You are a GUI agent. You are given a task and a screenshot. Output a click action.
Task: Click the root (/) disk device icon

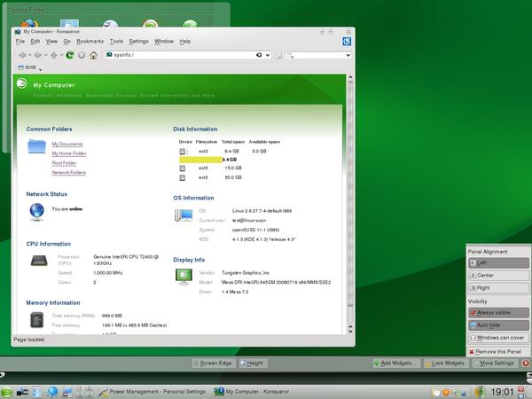tap(182, 152)
